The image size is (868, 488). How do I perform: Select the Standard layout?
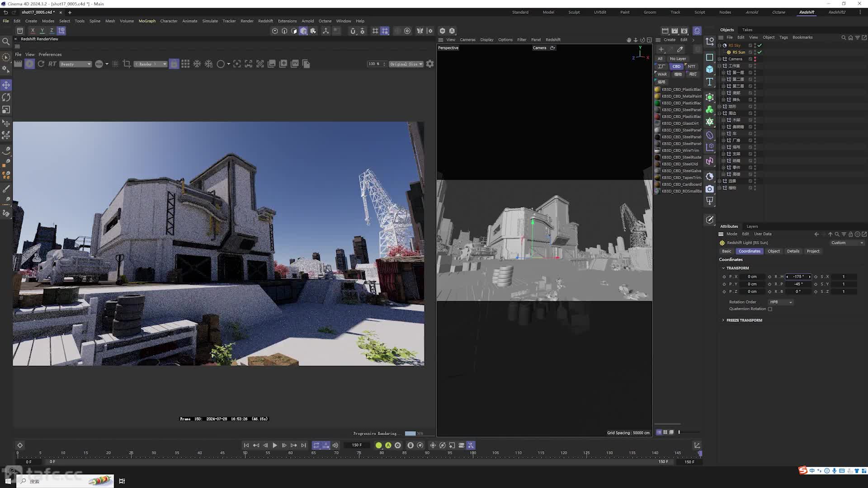(x=520, y=12)
